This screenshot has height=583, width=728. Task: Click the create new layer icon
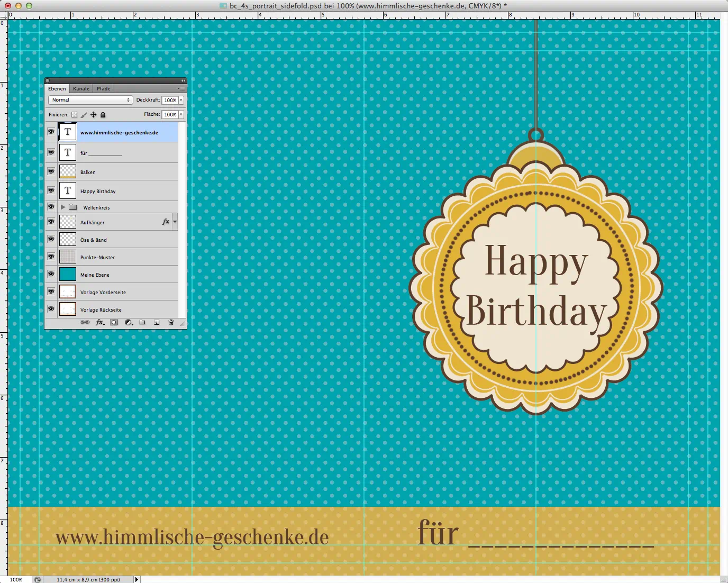[x=157, y=322]
